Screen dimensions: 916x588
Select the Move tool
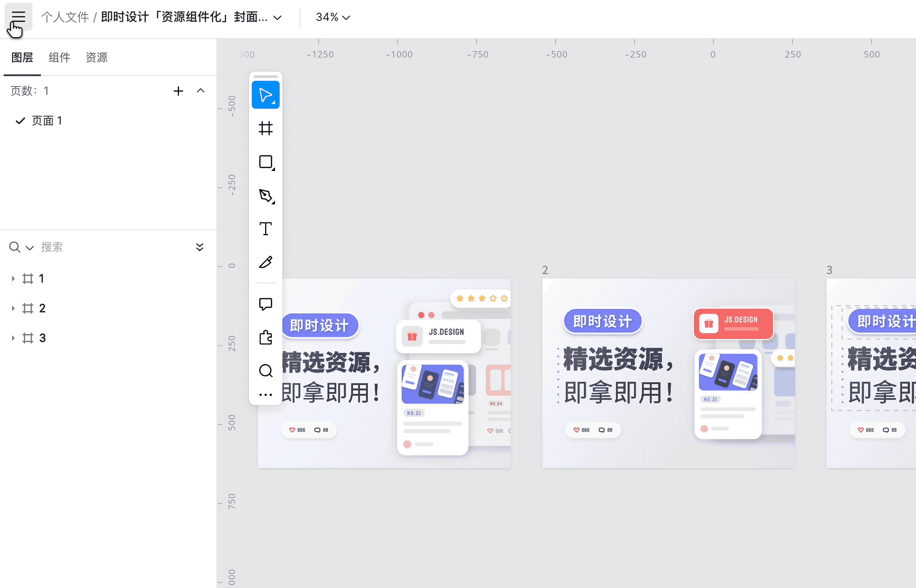tap(265, 95)
